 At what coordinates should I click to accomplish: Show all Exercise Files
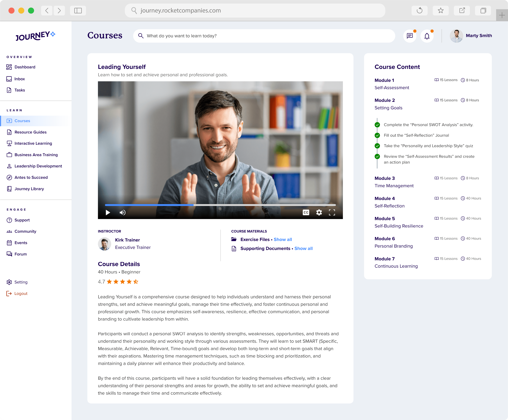(x=283, y=239)
